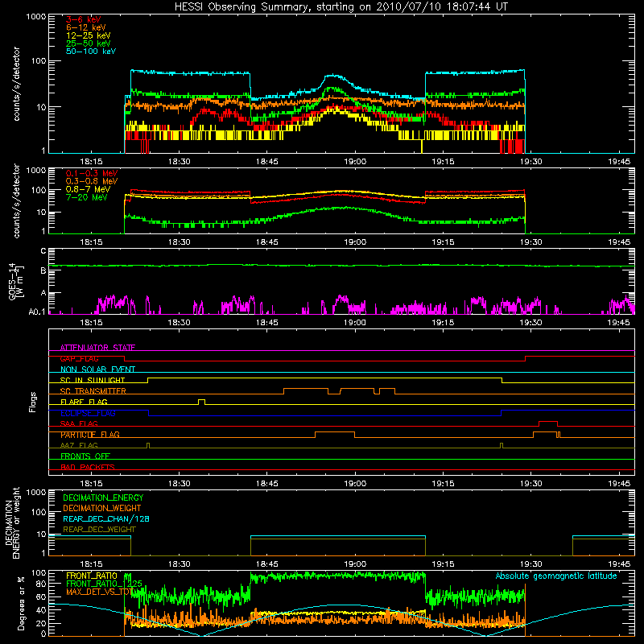Image resolution: width=644 pixels, height=644 pixels.
Task: Click the Flags panel axis label
Action: point(33,402)
